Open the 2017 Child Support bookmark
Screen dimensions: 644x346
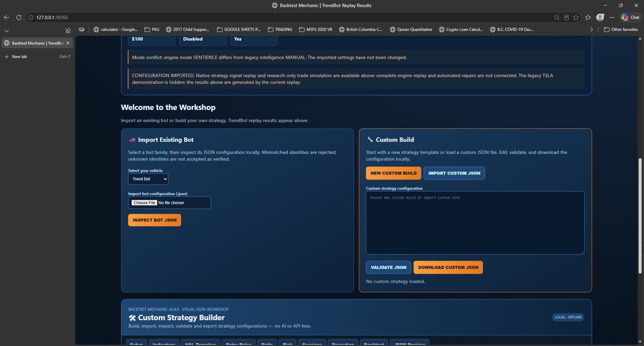[188, 29]
